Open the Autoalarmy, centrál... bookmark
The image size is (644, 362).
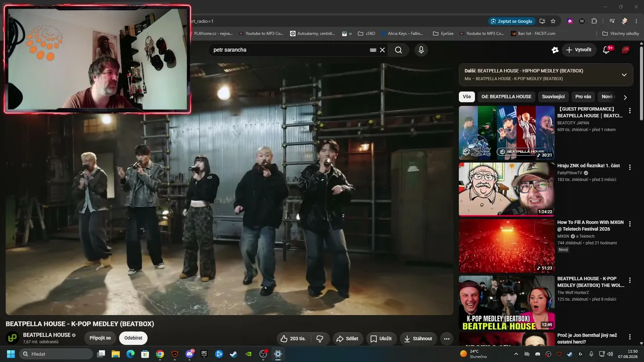(x=312, y=34)
